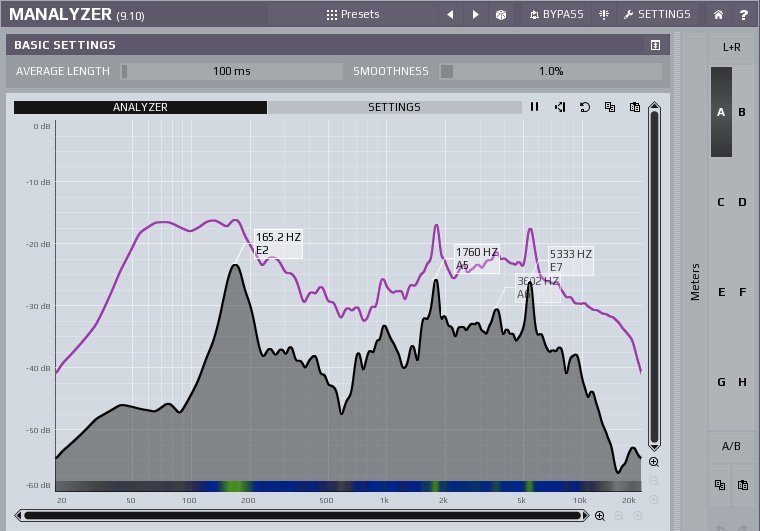This screenshot has width=760, height=531.
Task: Toggle the BYPASS button
Action: pos(556,15)
